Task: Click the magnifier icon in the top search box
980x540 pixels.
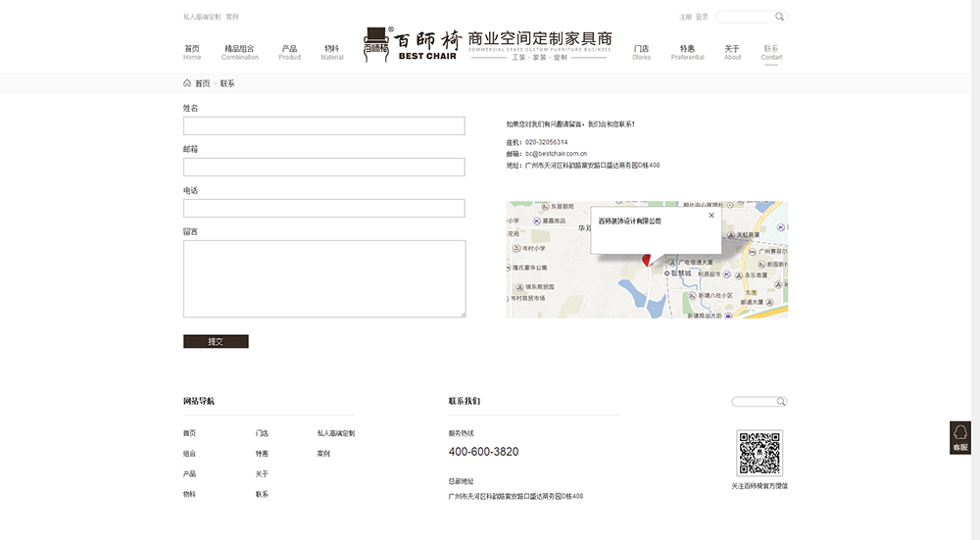Action: 779,17
